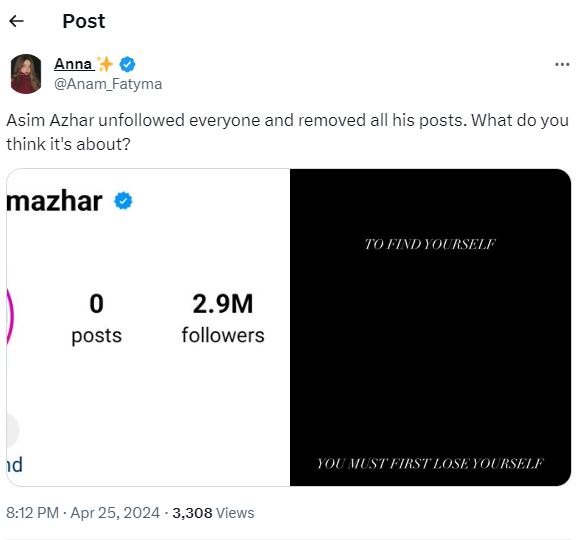Click the pink story ring edge
The width and height of the screenshot is (587, 540).
tap(10, 317)
